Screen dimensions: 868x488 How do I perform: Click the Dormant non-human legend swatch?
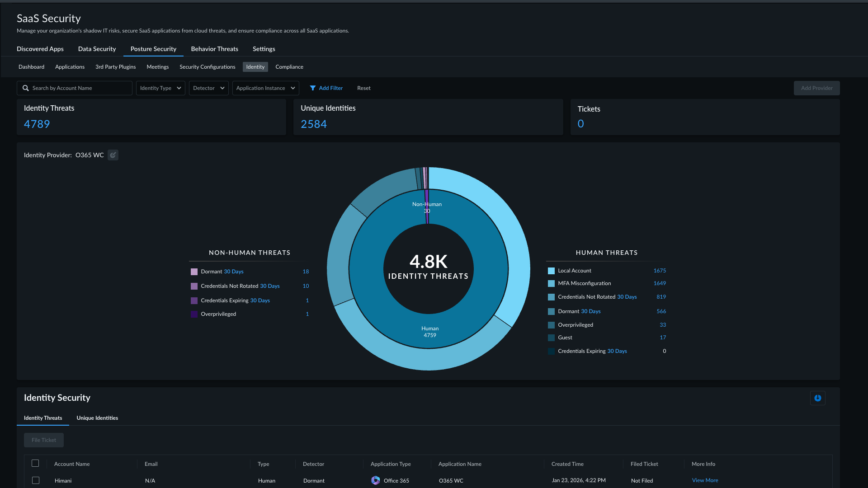(x=194, y=272)
